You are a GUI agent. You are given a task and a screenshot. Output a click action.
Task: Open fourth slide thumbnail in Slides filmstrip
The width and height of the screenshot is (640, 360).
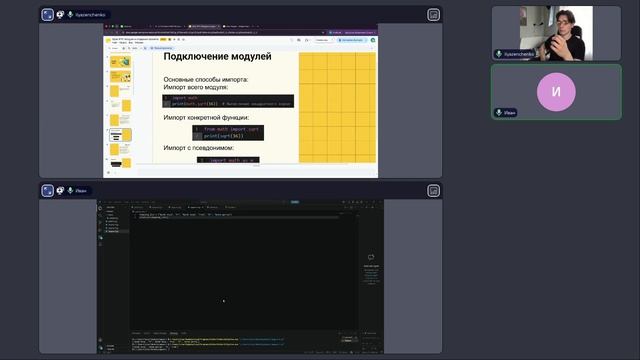[120, 106]
